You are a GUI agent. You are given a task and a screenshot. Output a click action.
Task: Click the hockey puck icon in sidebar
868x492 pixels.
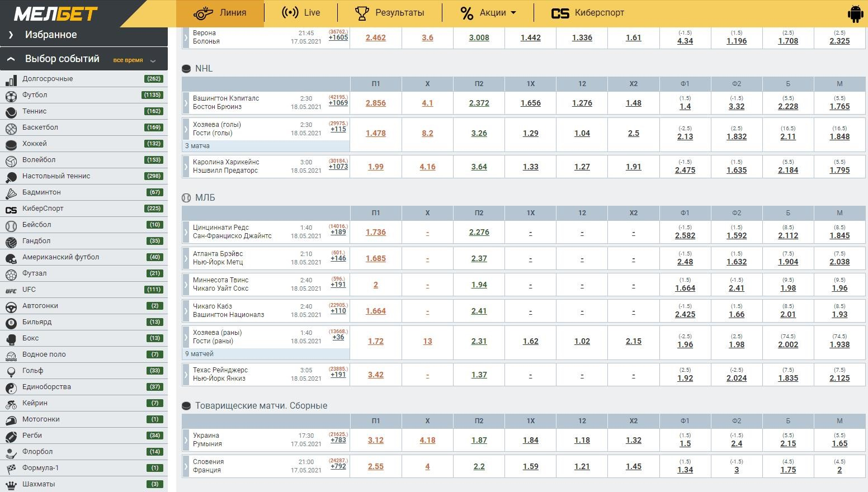click(11, 144)
